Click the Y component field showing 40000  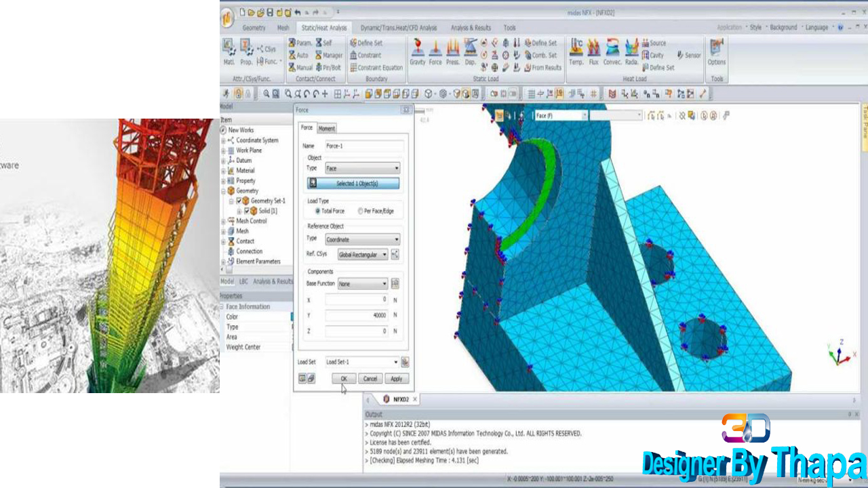click(x=357, y=315)
